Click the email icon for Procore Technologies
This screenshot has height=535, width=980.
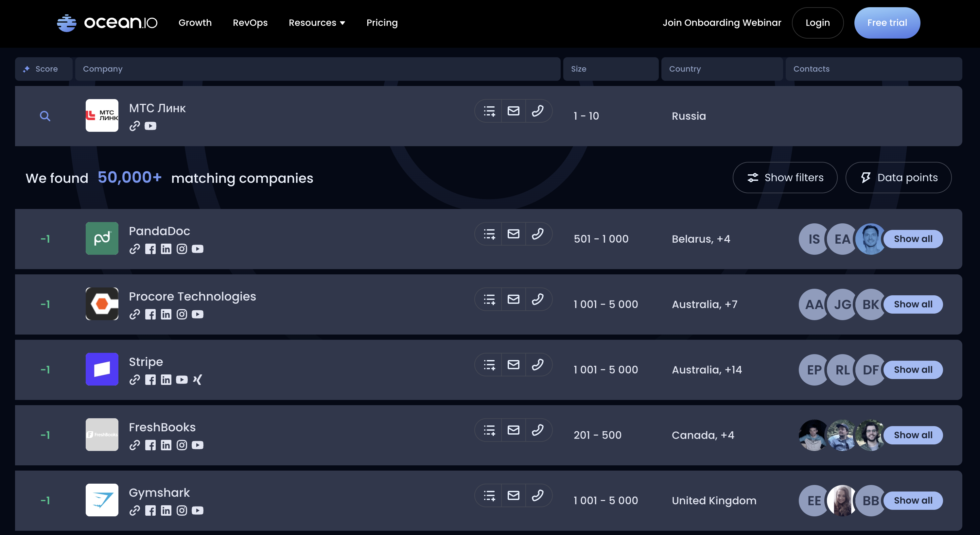coord(513,299)
